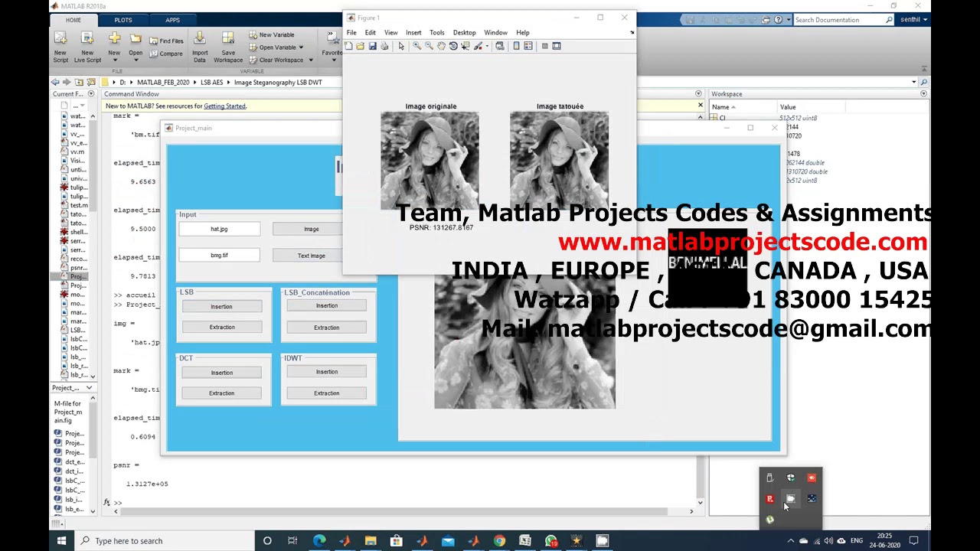Open Edit menu in Figure 1

pyautogui.click(x=370, y=32)
